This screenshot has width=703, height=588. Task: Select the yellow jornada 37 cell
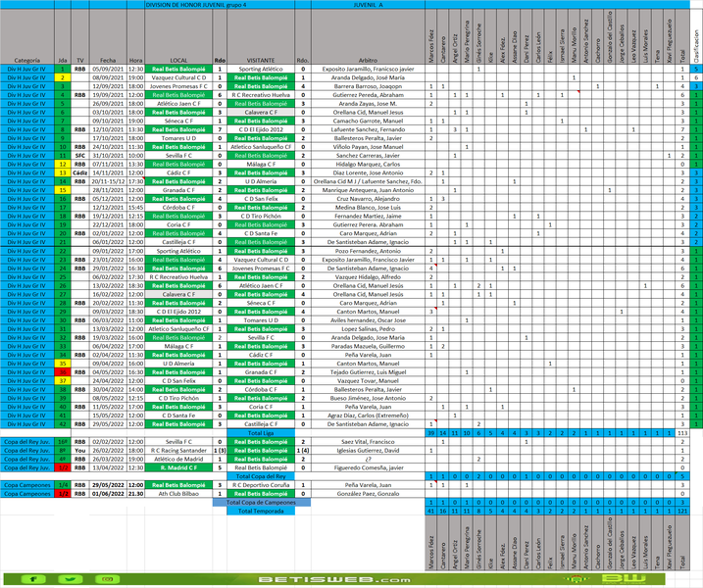coord(63,381)
